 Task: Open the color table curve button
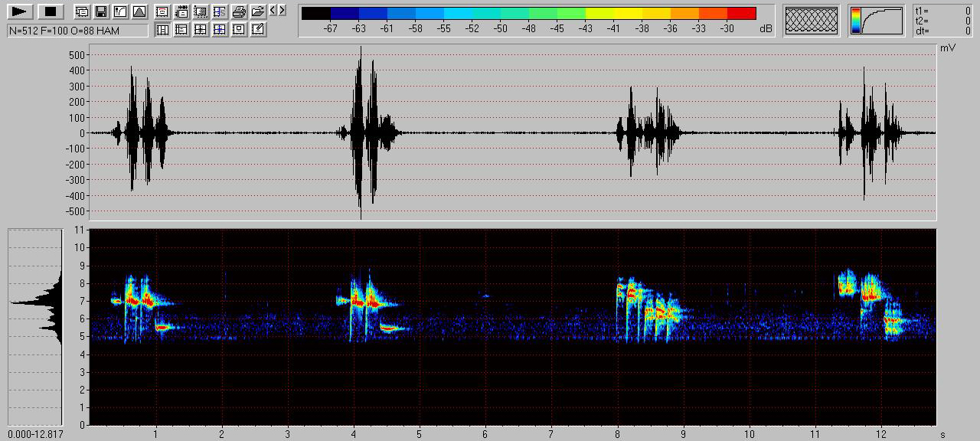pos(877,21)
